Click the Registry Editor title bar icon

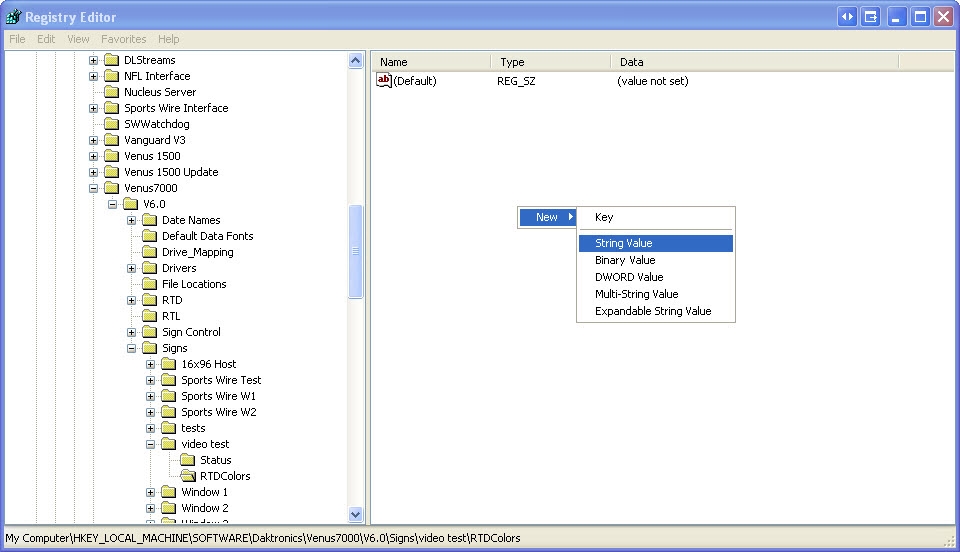(14, 16)
